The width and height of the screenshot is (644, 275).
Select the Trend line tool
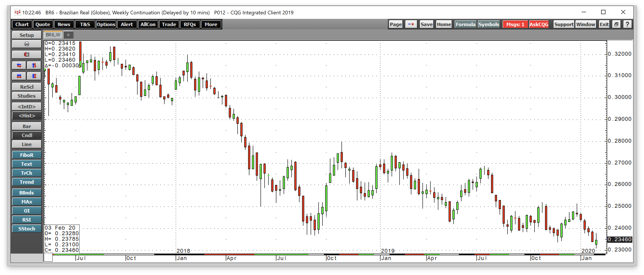(27, 182)
